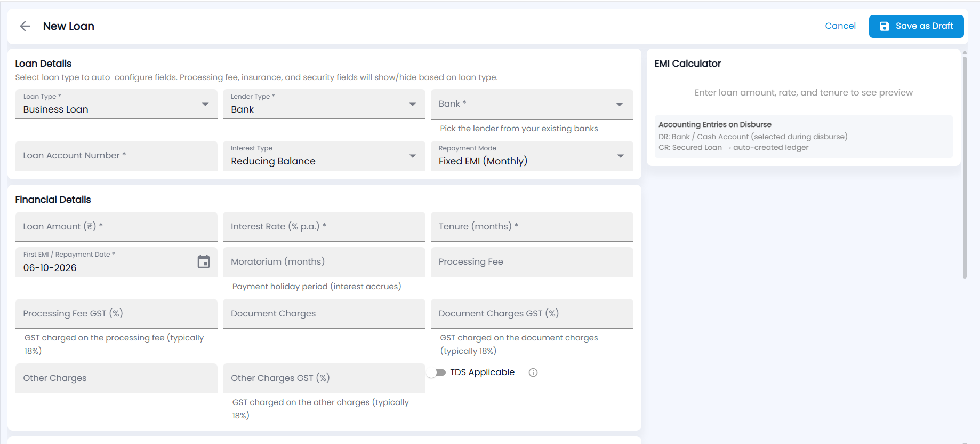Click the 'CR: Secured Loan' ledger line
Viewport: 980px width, 444px height.
pyautogui.click(x=733, y=147)
